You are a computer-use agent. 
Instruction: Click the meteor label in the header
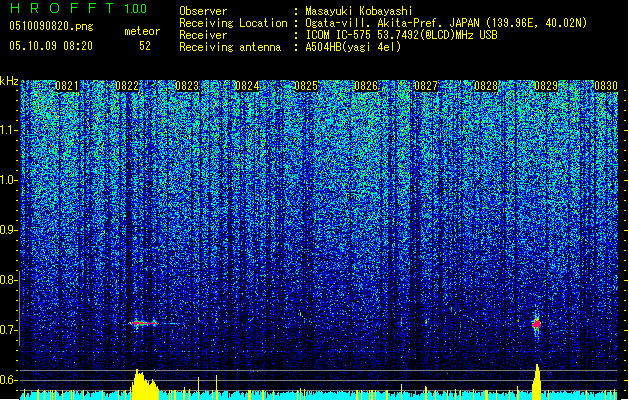(142, 31)
